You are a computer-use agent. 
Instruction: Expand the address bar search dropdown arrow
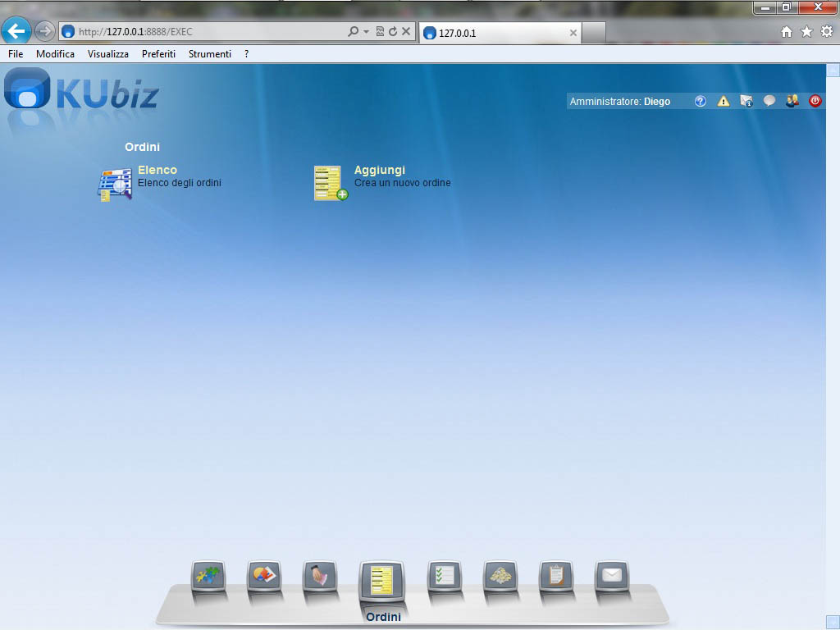click(x=366, y=32)
